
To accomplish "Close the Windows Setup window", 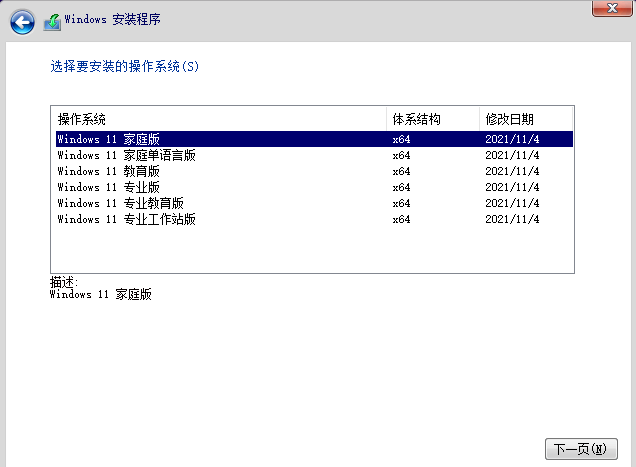I will click(612, 8).
